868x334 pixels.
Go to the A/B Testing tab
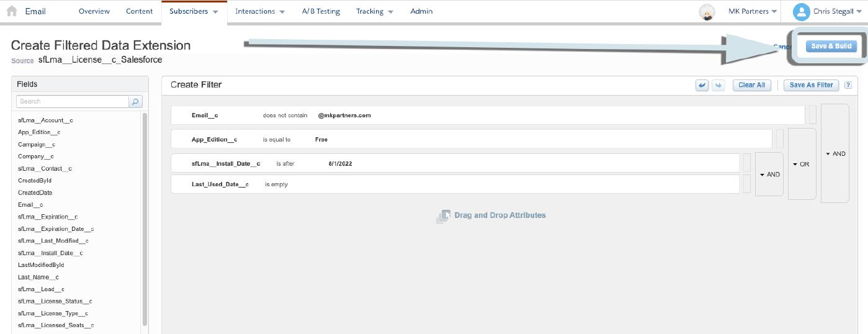point(320,11)
